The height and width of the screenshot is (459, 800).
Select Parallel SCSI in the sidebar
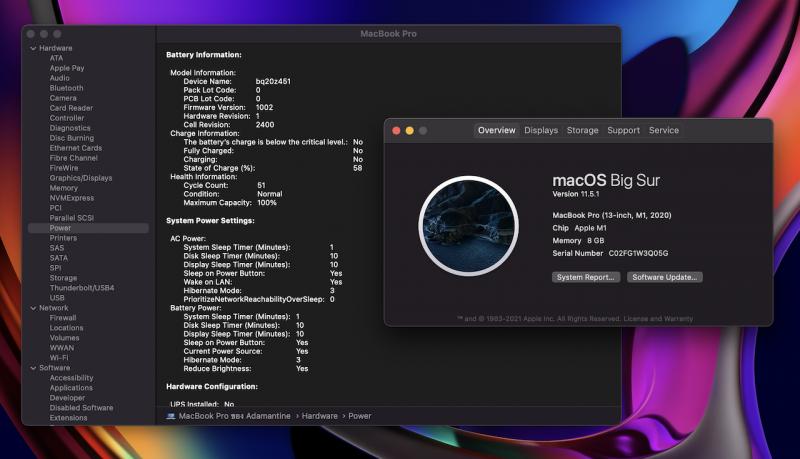tap(71, 218)
